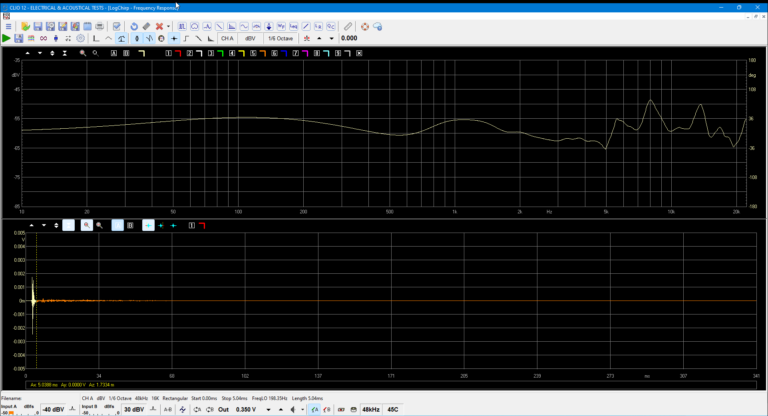The image size is (768, 416).
Task: Click the lifebuoy help icon
Action: tap(364, 26)
